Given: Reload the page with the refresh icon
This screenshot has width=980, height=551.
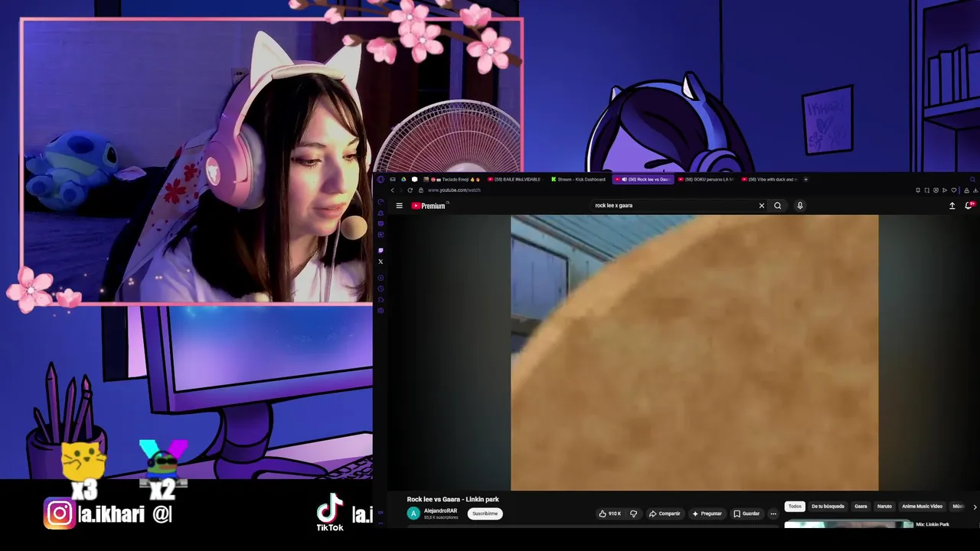Looking at the screenshot, I should [410, 190].
